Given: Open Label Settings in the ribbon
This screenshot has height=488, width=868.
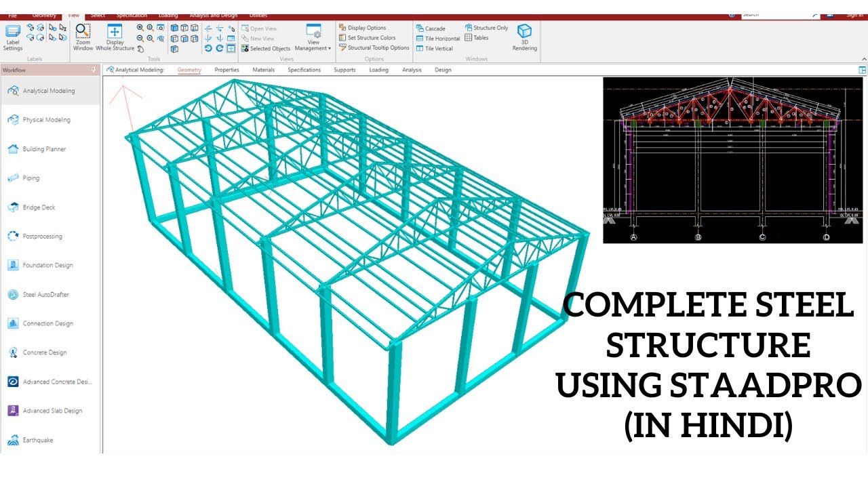Looking at the screenshot, I should (x=13, y=38).
